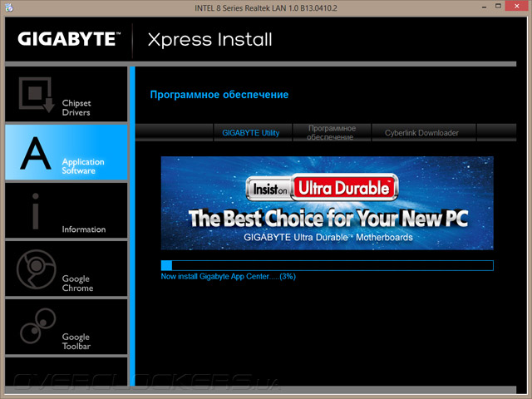Open the Chipset Drivers section icon

click(x=37, y=95)
